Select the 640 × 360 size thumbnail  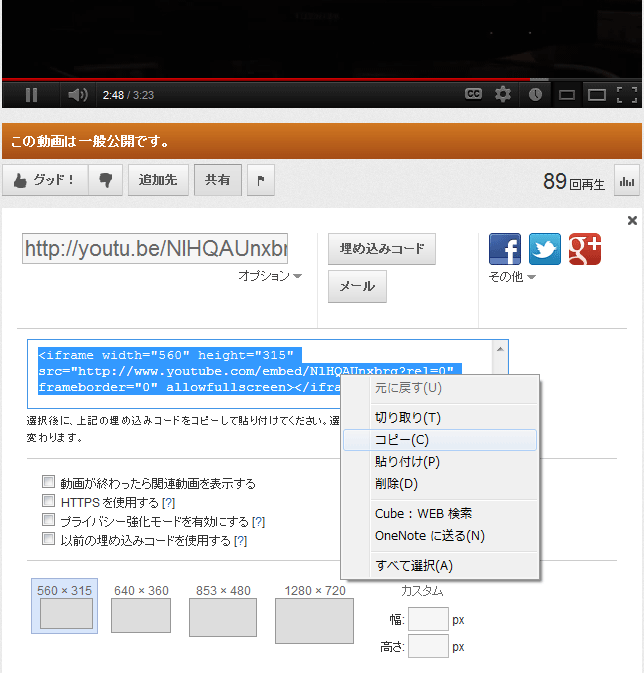pos(141,615)
